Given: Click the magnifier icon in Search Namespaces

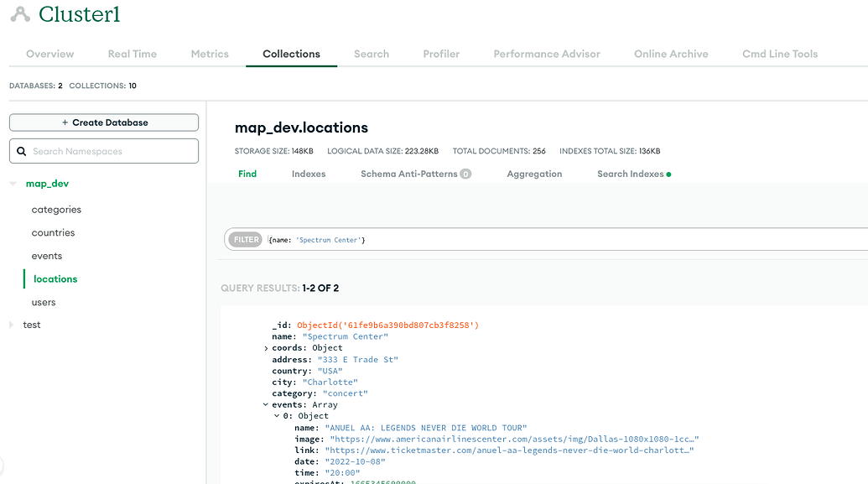Looking at the screenshot, I should tap(22, 152).
